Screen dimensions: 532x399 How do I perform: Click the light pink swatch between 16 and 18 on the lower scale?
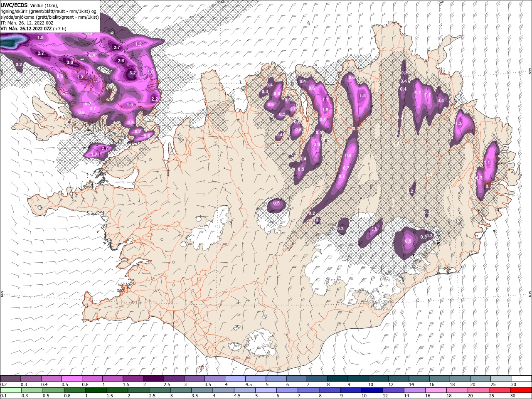point(436,390)
